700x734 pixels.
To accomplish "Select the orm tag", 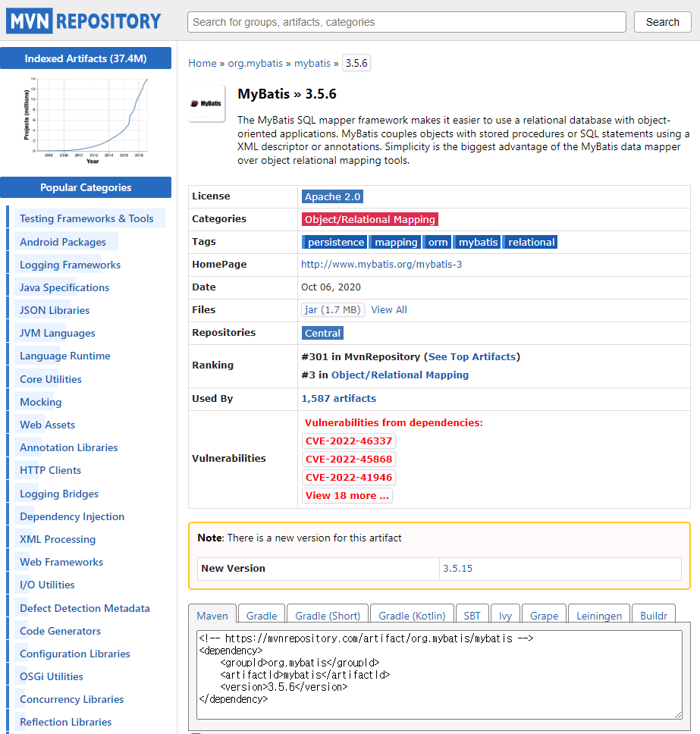I will (x=438, y=242).
